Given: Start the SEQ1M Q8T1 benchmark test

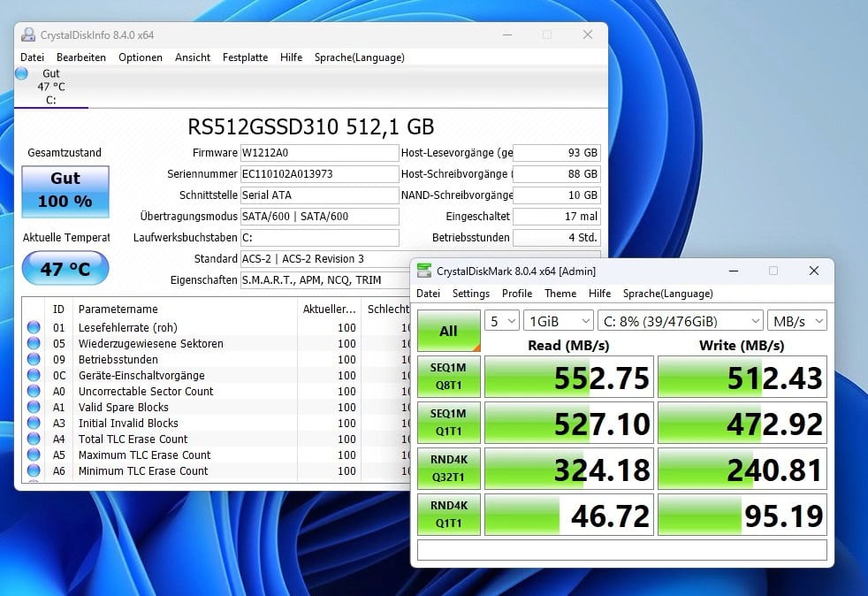Looking at the screenshot, I should (x=448, y=377).
